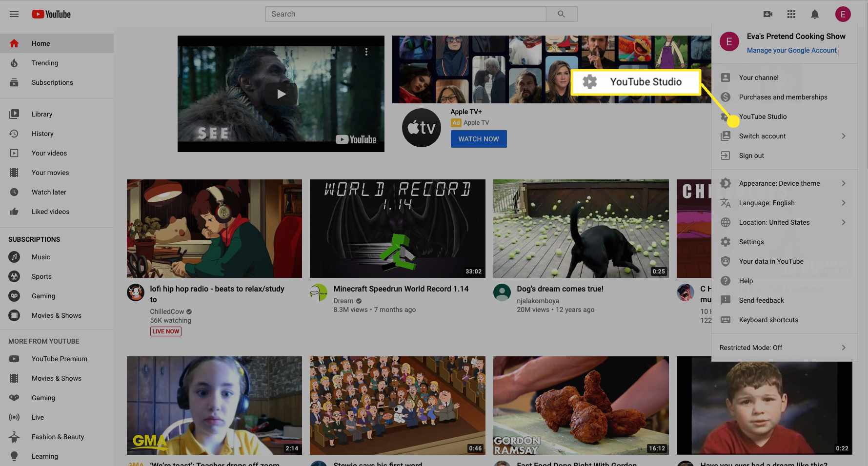
Task: Open the Gordon Ramsay chicken thumbnail
Action: click(581, 406)
